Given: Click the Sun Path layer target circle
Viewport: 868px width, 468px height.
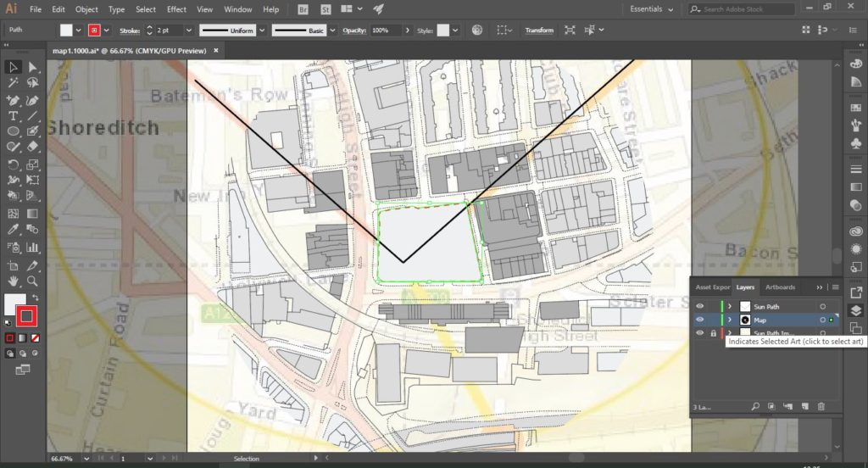Looking at the screenshot, I should tap(822, 306).
